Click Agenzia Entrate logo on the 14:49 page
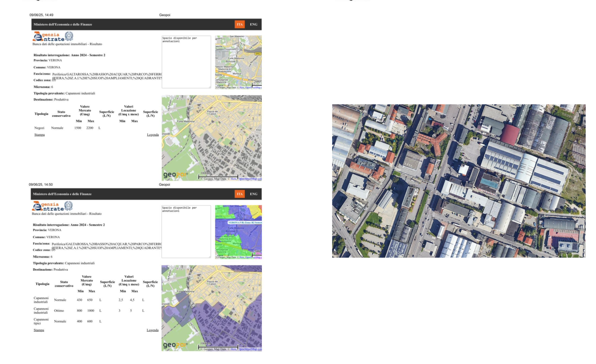The width and height of the screenshot is (596, 364). [x=53, y=37]
